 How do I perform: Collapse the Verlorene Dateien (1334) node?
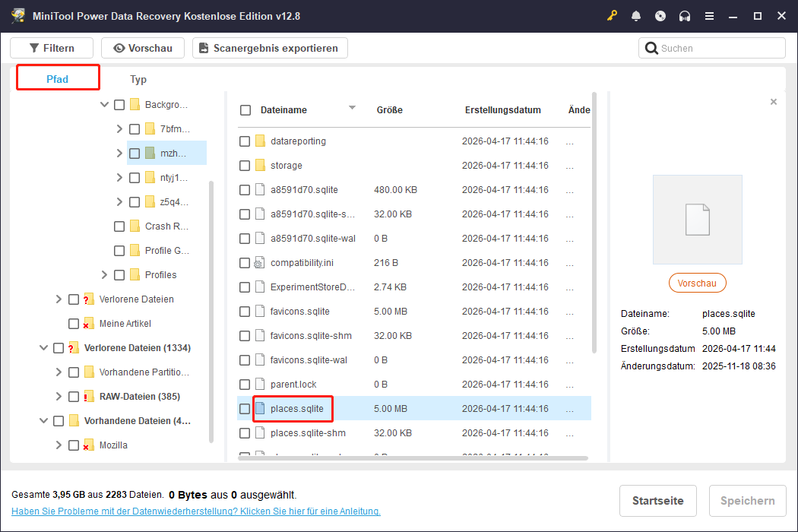(x=43, y=348)
